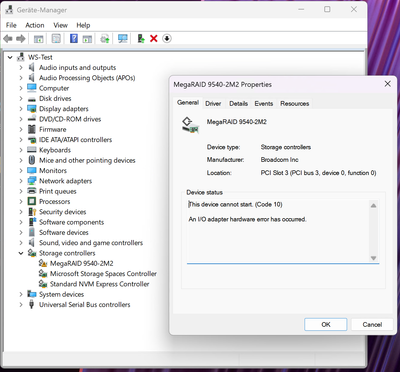Screen dimensions: 400x372
Task: Switch to the Events tab
Action: click(264, 104)
